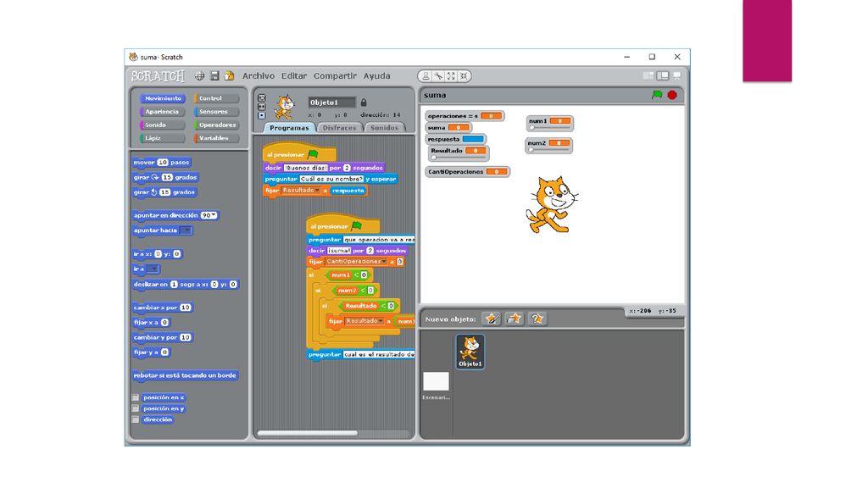Open dropdown on apuntar en dirección 90 block
Image resolution: width=868 pixels, height=488 pixels.
coord(213,215)
